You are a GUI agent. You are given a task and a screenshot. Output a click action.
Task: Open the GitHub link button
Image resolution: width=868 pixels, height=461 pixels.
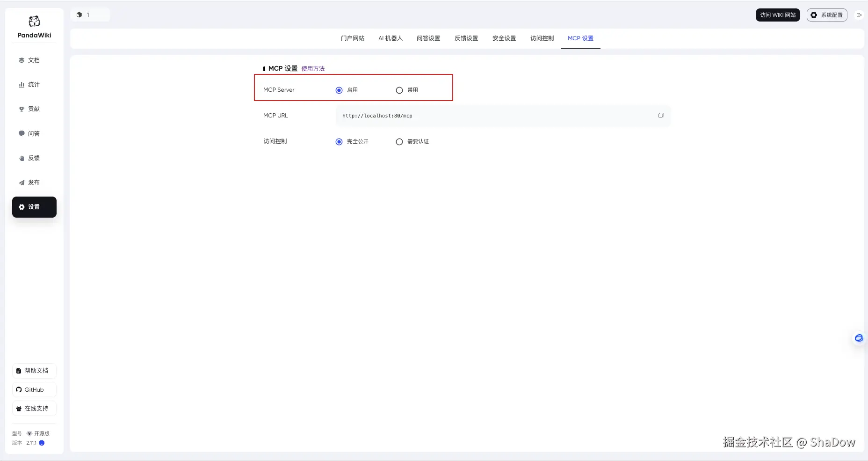coord(34,389)
